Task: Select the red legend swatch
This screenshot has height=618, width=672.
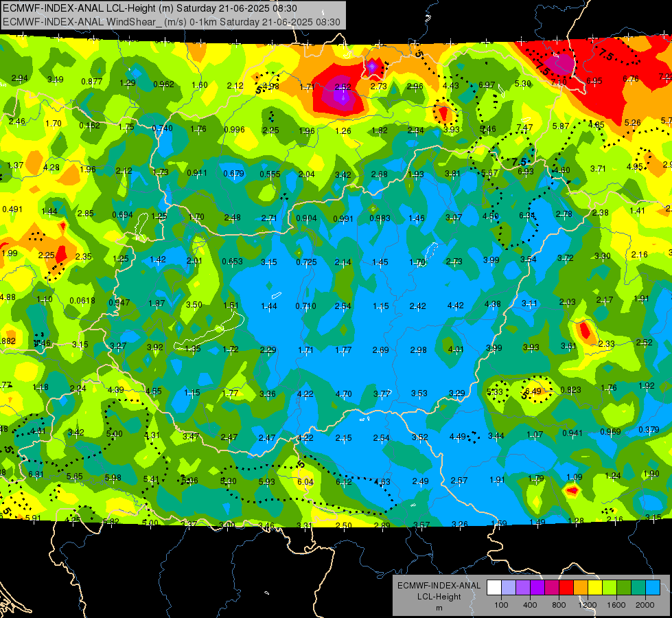Action: 566,588
